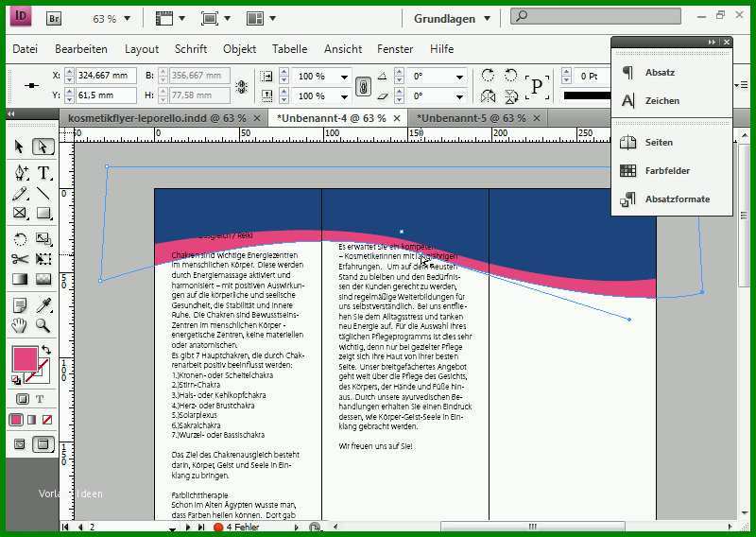Toggle constrain proportions chain for scaling
Viewport: 756px width, 537px height.
tap(363, 87)
